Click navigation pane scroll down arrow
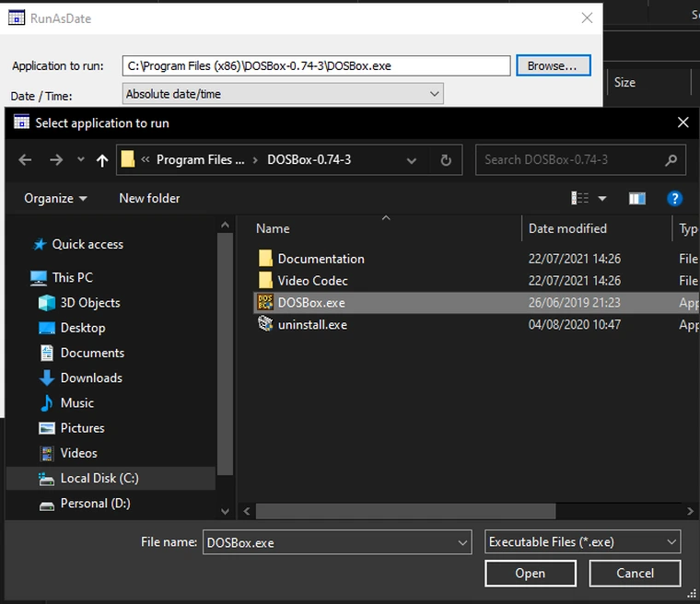700x604 pixels. [x=225, y=511]
